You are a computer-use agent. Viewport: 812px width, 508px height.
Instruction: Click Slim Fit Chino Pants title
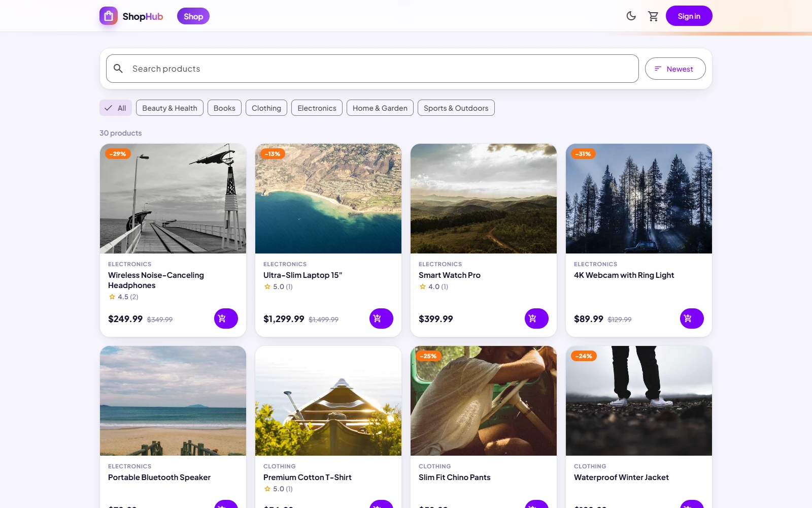pyautogui.click(x=454, y=478)
